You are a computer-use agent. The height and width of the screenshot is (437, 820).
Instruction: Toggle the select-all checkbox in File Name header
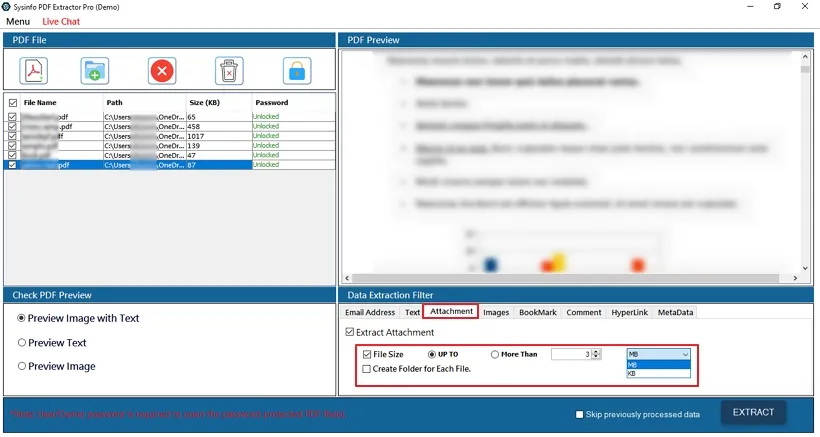(13, 103)
